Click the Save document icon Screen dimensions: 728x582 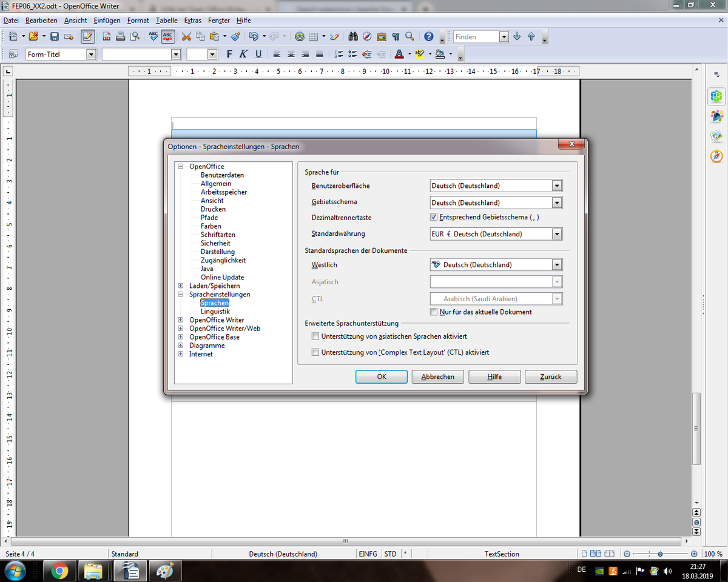(55, 36)
